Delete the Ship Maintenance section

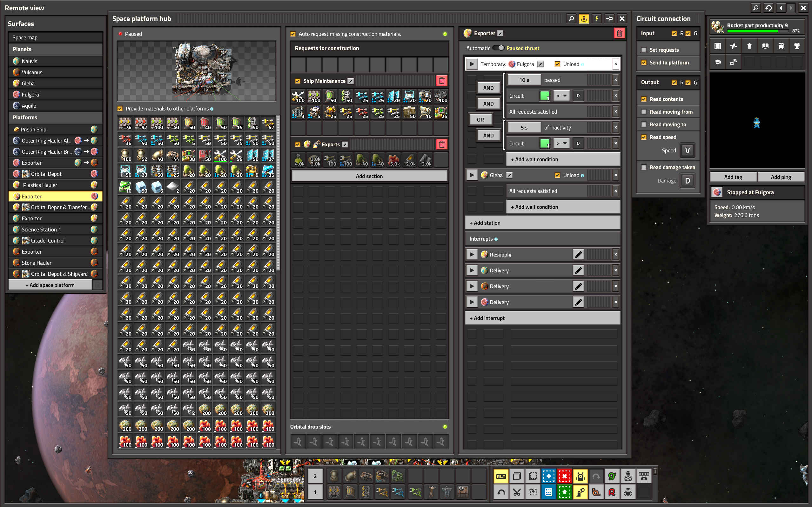click(x=442, y=81)
